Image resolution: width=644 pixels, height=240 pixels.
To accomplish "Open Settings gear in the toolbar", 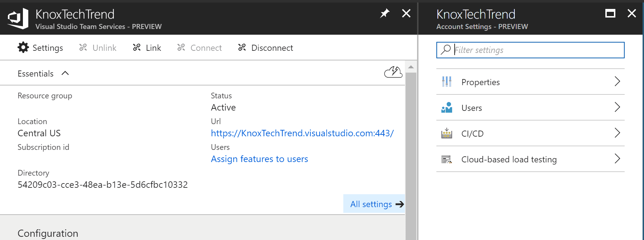I will tap(40, 48).
